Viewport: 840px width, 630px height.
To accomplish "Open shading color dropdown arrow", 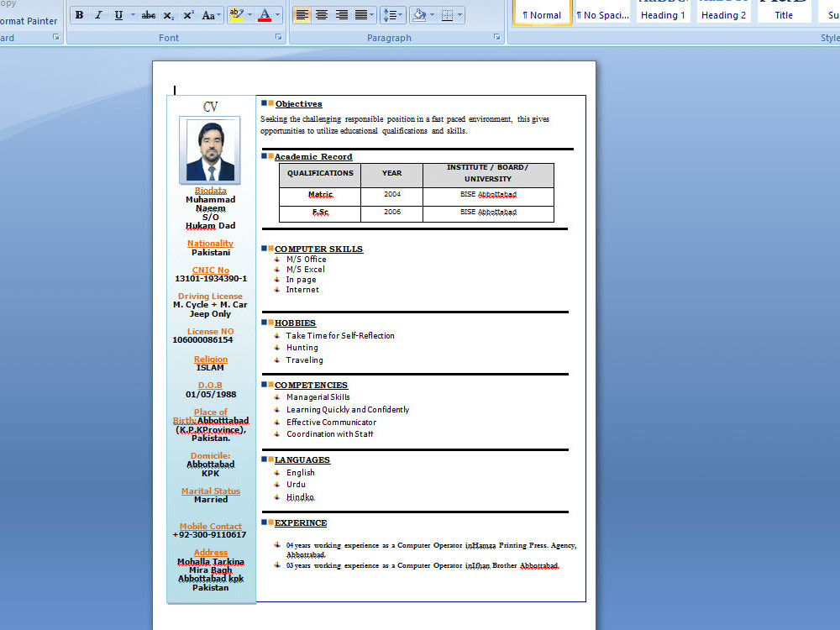I will 433,15.
